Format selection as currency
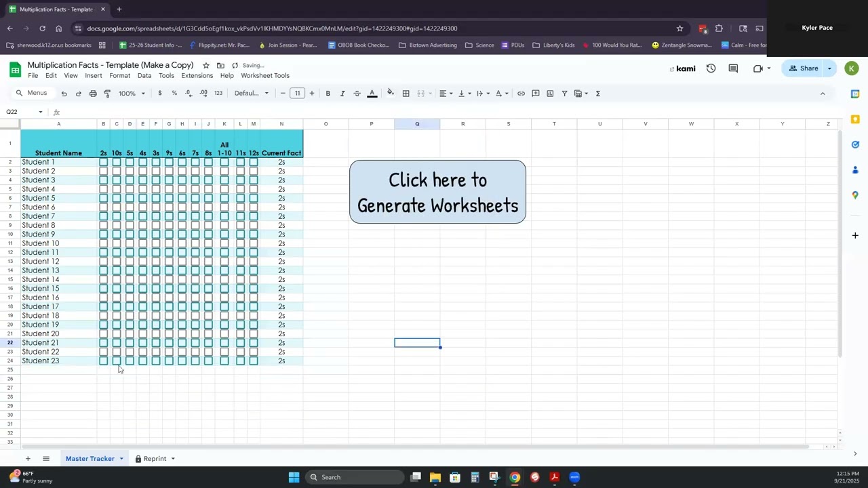The height and width of the screenshot is (488, 868). 160,94
